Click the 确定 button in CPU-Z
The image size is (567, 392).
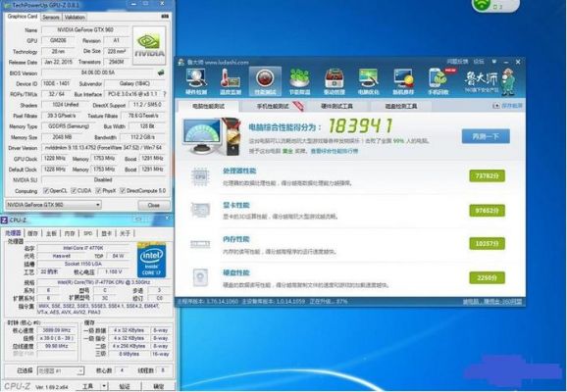click(158, 386)
